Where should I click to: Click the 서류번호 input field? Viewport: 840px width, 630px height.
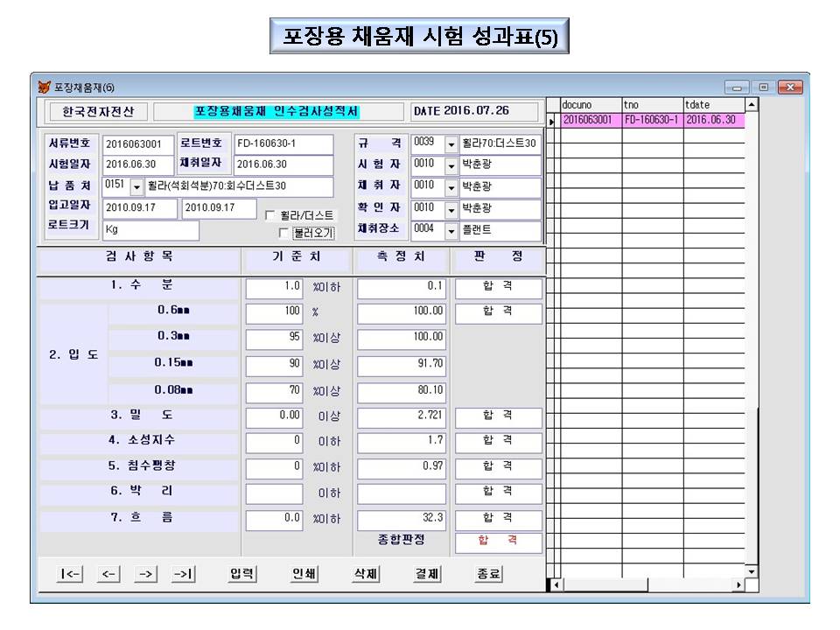[x=138, y=143]
